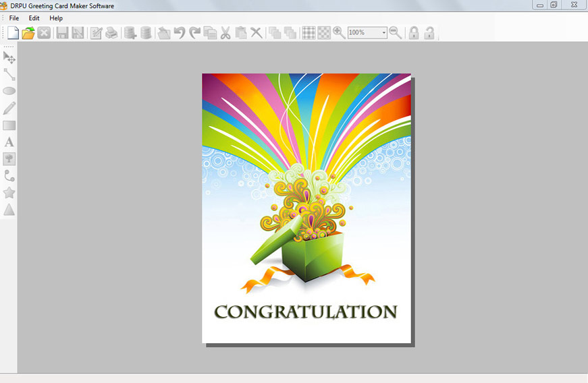This screenshot has height=383, width=588.
Task: Restore the window size button
Action: click(x=554, y=5)
